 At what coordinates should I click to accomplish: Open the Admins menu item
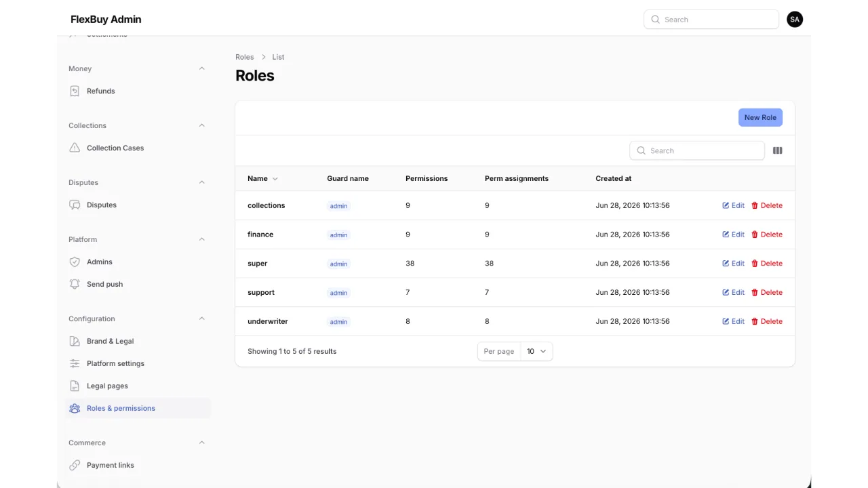(138, 262)
